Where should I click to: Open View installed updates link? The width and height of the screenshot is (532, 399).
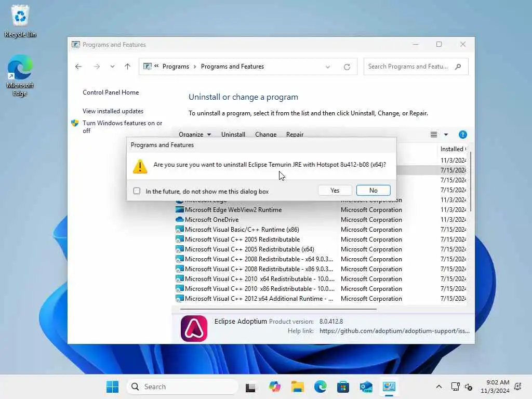(x=113, y=111)
